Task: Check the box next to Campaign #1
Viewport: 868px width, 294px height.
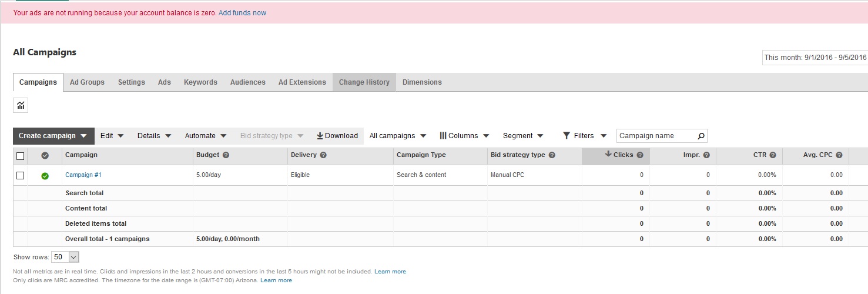Action: pyautogui.click(x=21, y=175)
